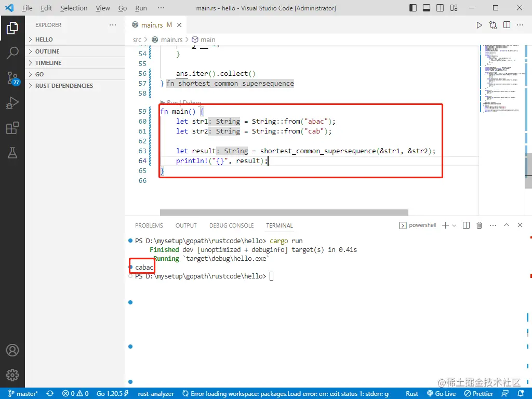Synchronize changes in status bar
Screen dimensions: 532x399
pyautogui.click(x=50, y=394)
